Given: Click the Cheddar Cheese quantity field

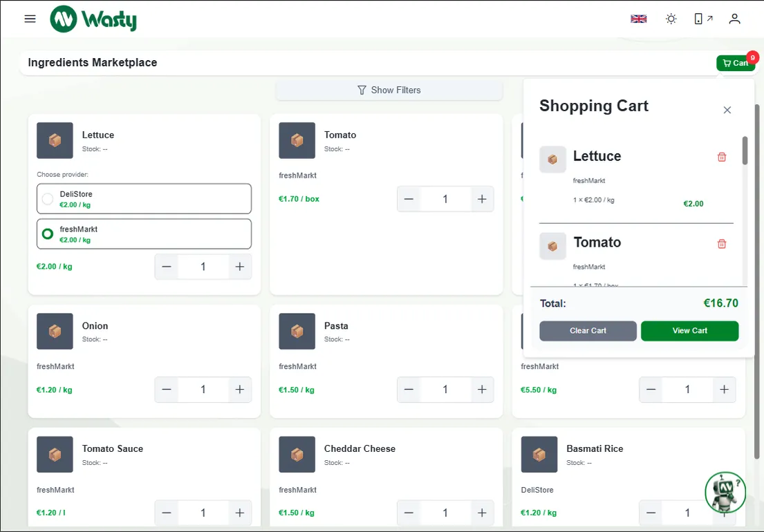Looking at the screenshot, I should click(x=445, y=513).
